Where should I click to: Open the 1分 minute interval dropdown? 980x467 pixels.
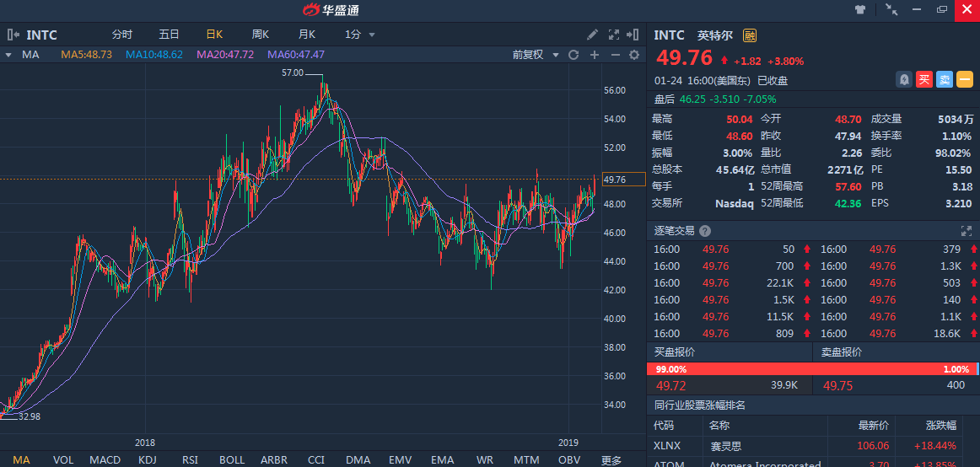360,35
